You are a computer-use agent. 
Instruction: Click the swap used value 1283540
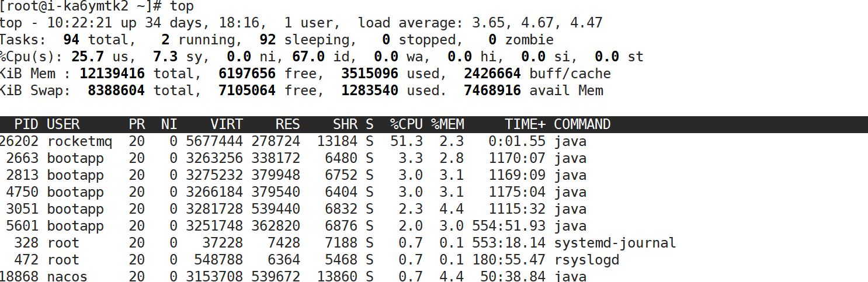click(370, 90)
